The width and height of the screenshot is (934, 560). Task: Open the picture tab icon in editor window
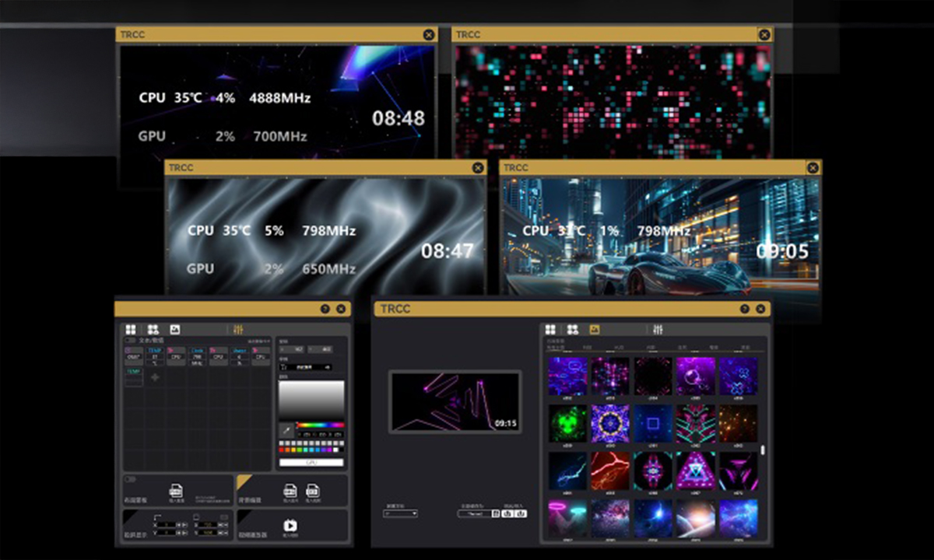(x=175, y=330)
